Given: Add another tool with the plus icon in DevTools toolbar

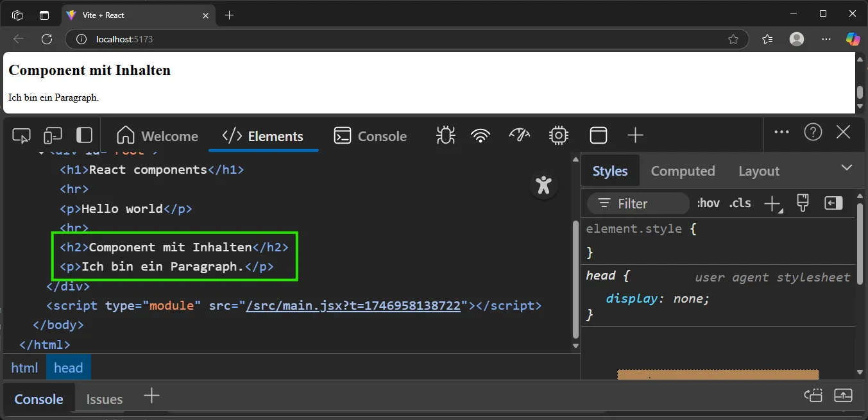Looking at the screenshot, I should (635, 135).
